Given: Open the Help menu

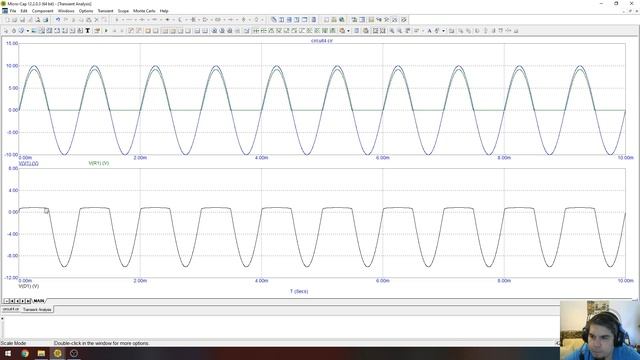Looking at the screenshot, I should pos(164,11).
